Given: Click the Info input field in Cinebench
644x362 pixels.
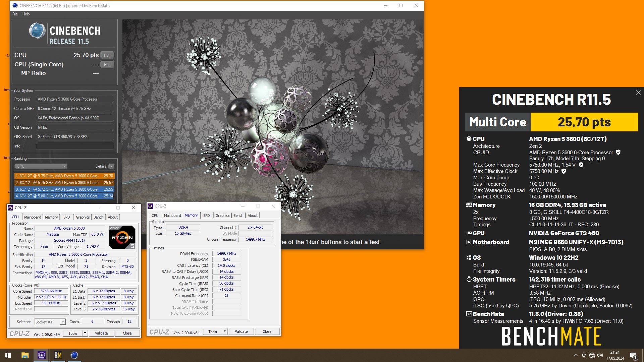Looking at the screenshot, I should click(x=75, y=146).
